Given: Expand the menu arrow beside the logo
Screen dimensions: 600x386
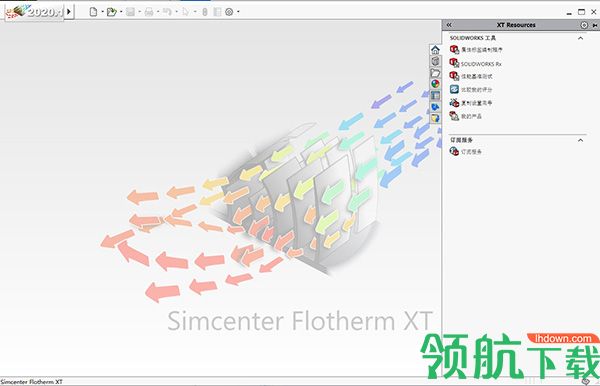Looking at the screenshot, I should (69, 11).
